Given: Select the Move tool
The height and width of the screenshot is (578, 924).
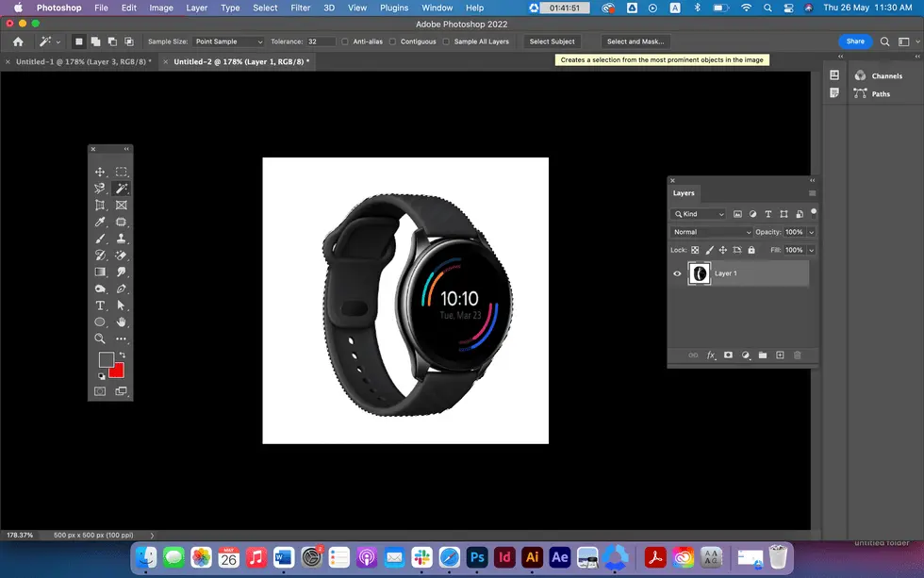Looking at the screenshot, I should 98,172.
